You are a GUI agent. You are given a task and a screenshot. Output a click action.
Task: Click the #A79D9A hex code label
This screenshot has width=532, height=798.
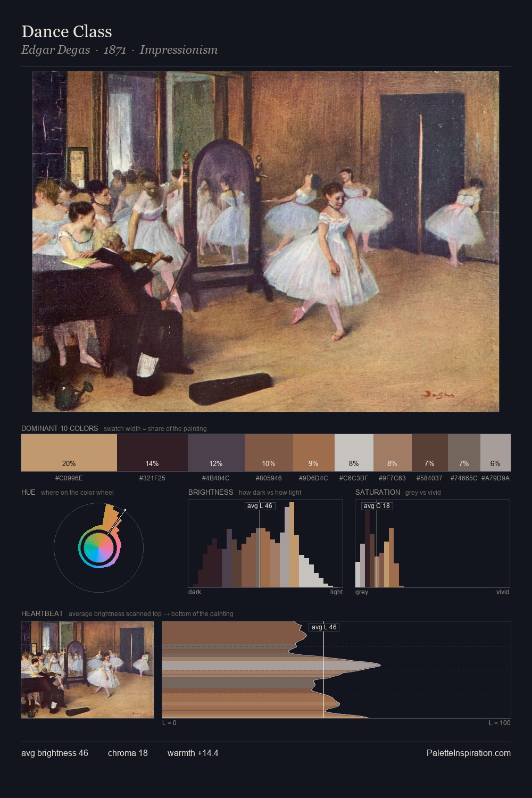tap(495, 478)
